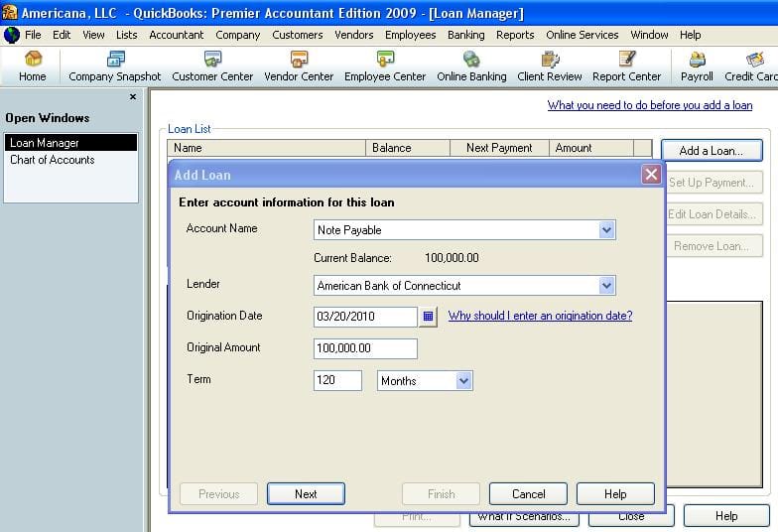This screenshot has height=532, width=778.
Task: Click the QuickBooks globe icon by File
Action: pyautogui.click(x=11, y=35)
